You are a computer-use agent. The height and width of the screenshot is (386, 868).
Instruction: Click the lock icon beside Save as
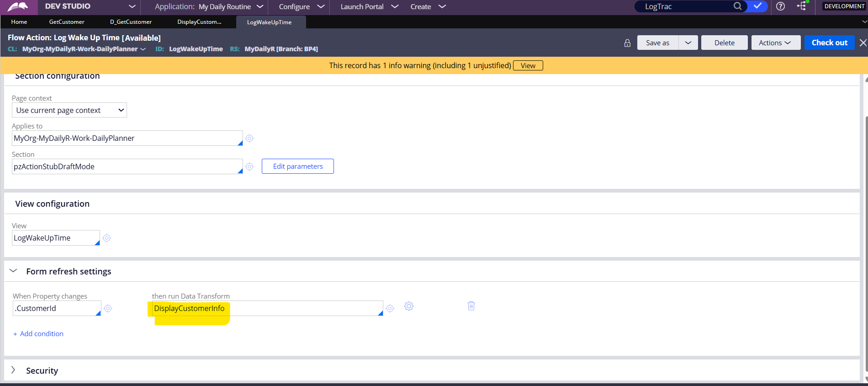tap(627, 43)
